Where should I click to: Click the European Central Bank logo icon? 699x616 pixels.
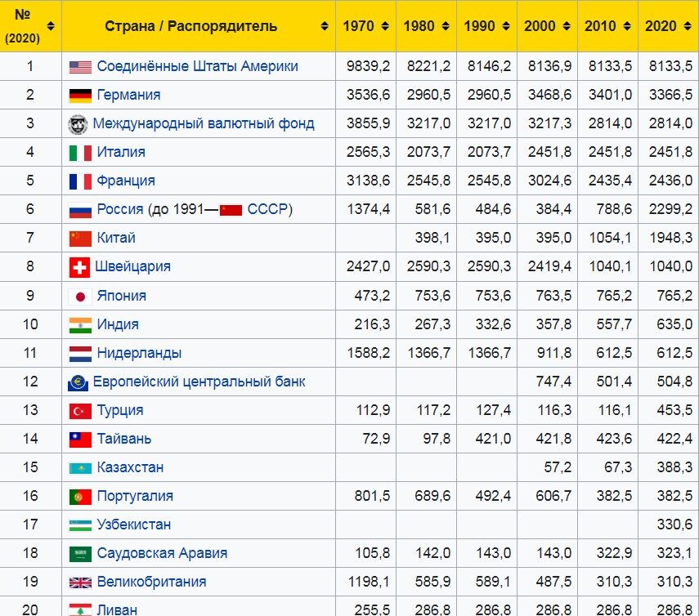tap(78, 382)
